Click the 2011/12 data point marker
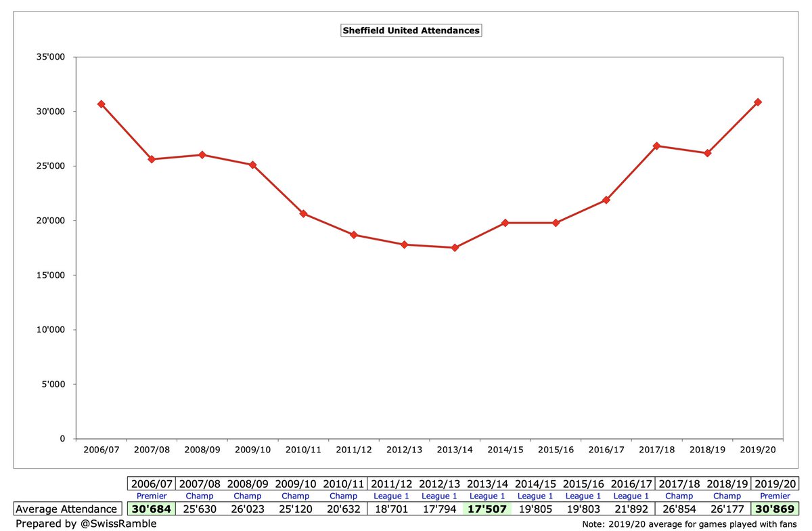812x531 pixels. (x=354, y=235)
